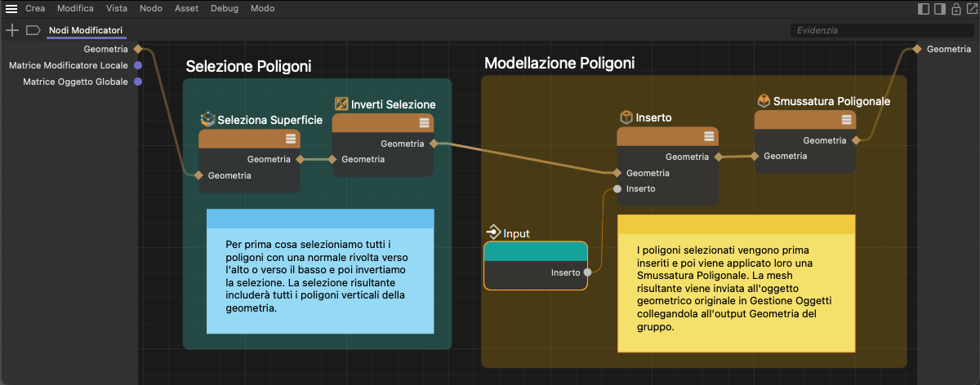Click Matrice Modificatore Locale label

(x=69, y=65)
